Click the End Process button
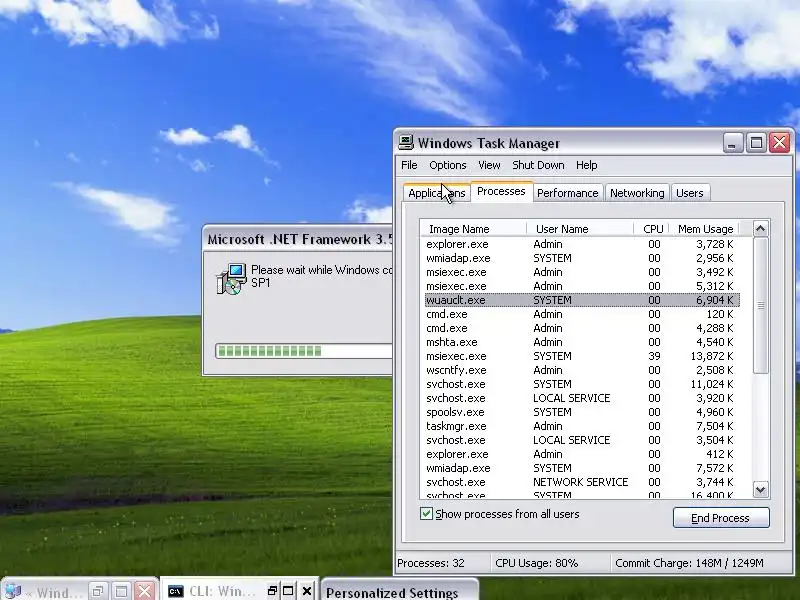 pos(720,518)
